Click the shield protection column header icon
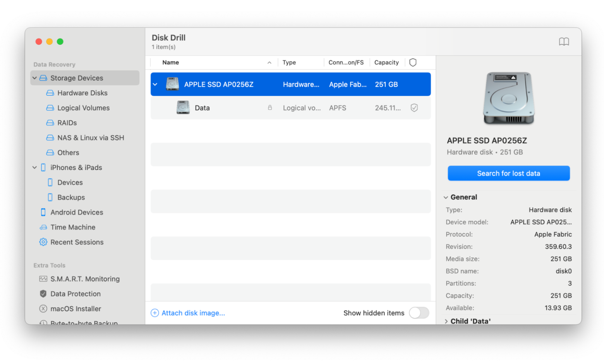The width and height of the screenshot is (604, 364). [413, 62]
